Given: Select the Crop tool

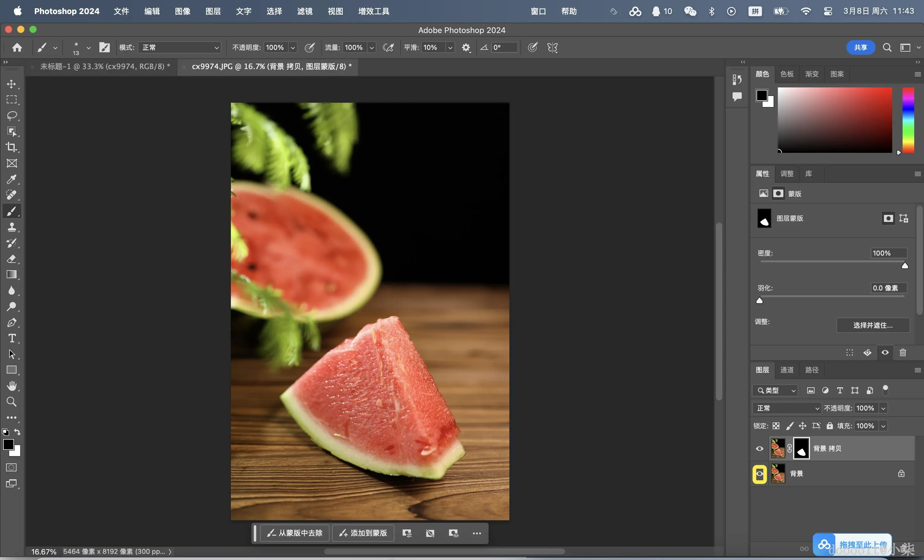Looking at the screenshot, I should pyautogui.click(x=12, y=147).
